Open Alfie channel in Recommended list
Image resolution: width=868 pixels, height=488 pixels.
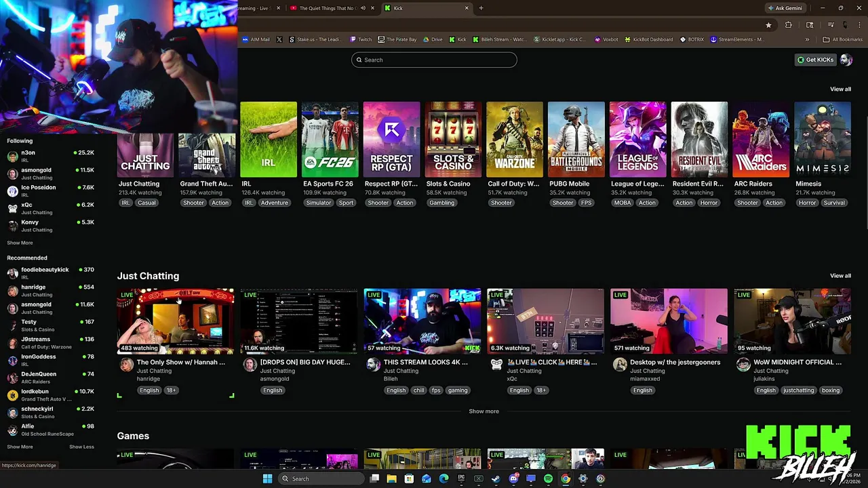click(x=50, y=430)
